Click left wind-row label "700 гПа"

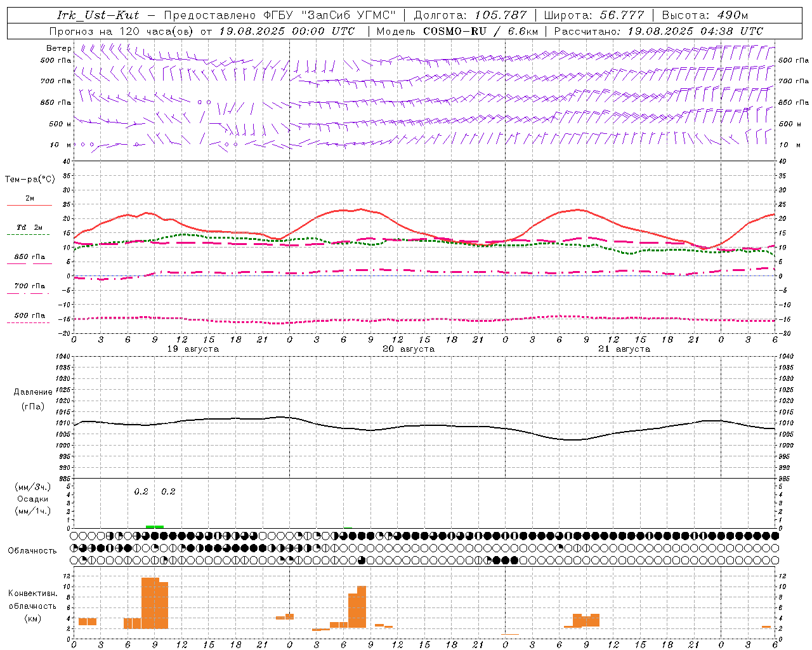pos(56,81)
